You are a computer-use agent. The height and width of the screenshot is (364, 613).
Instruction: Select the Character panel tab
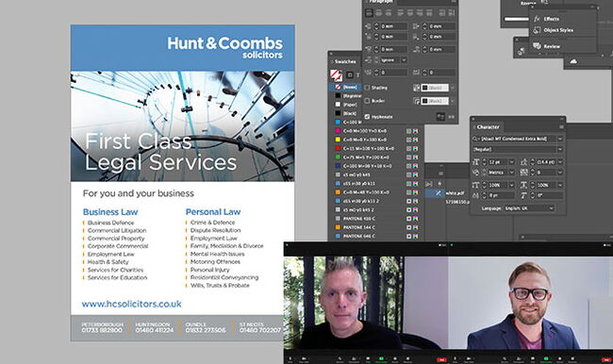[x=488, y=127]
